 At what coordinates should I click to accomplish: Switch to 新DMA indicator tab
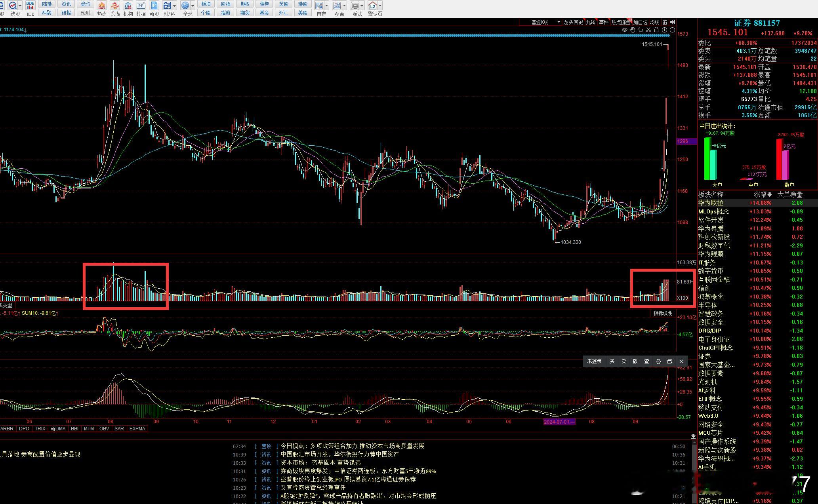coord(58,429)
